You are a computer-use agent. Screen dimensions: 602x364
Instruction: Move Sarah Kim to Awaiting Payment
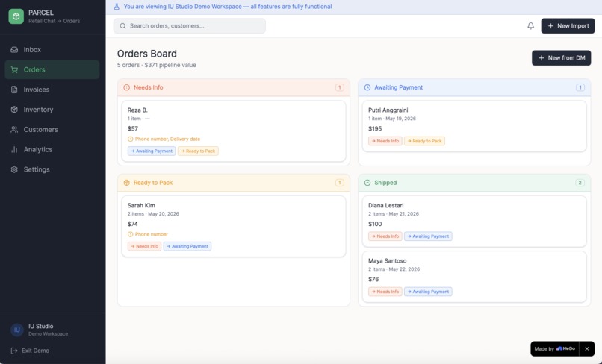[187, 246]
